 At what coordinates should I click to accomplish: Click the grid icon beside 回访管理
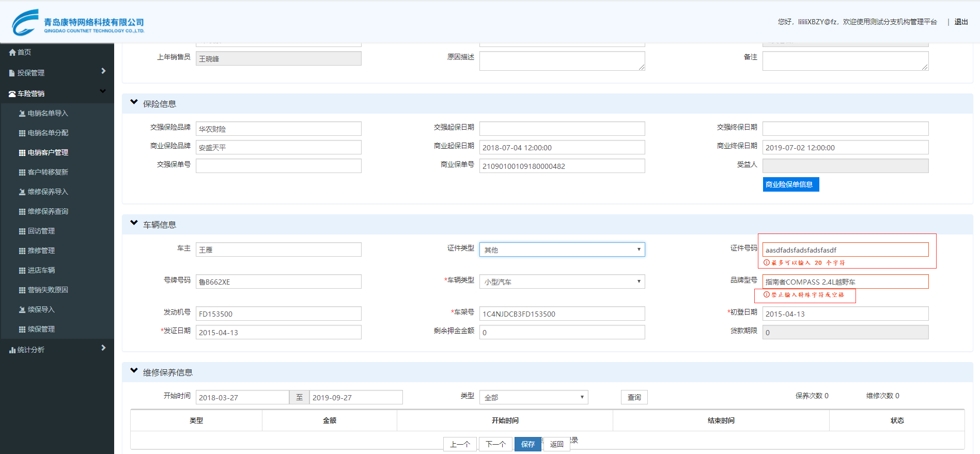pos(22,231)
